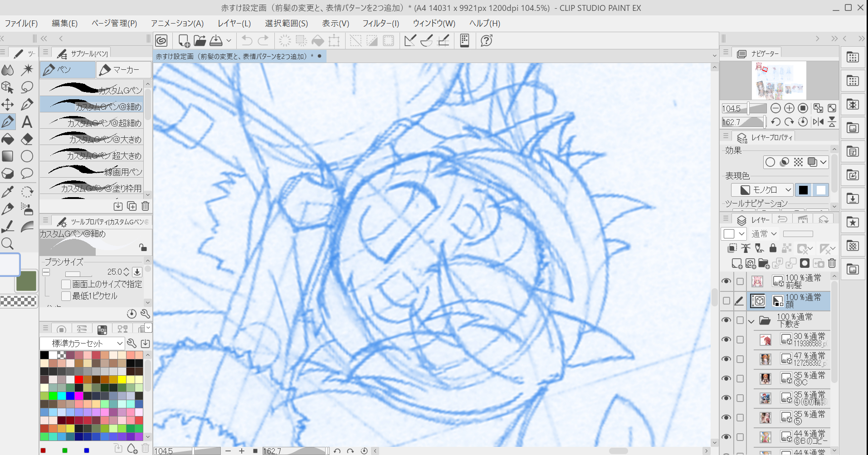868x455 pixels.
Task: Select the Object operation cube tool
Action: (x=8, y=87)
